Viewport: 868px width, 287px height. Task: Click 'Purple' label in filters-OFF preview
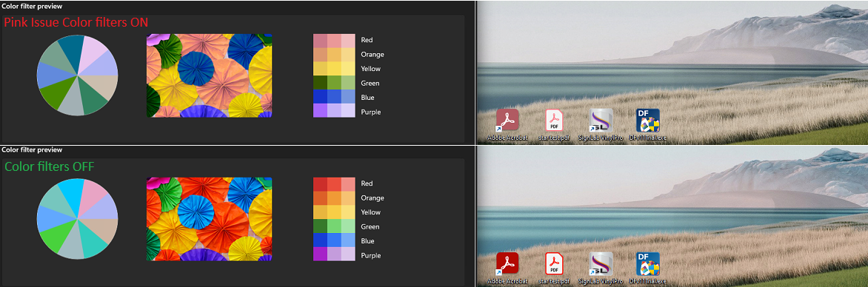click(x=370, y=255)
